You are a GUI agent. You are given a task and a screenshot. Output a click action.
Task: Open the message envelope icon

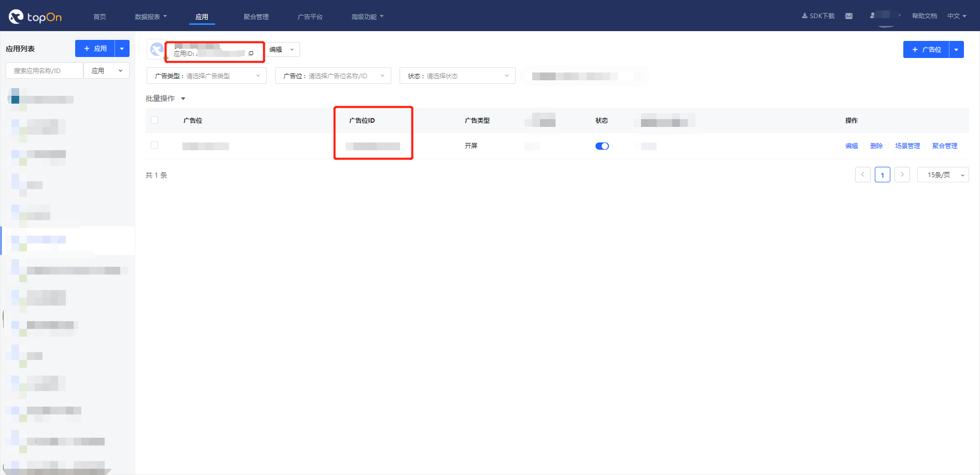point(849,16)
